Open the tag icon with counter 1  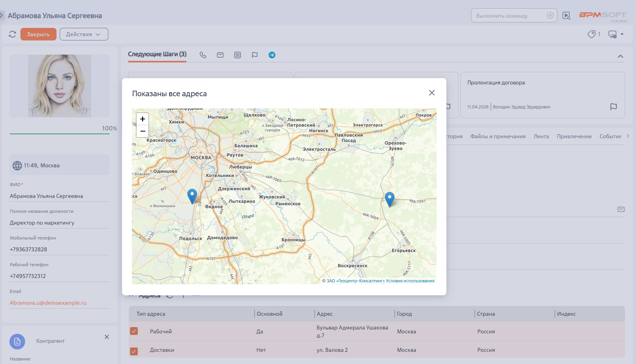[x=592, y=34]
